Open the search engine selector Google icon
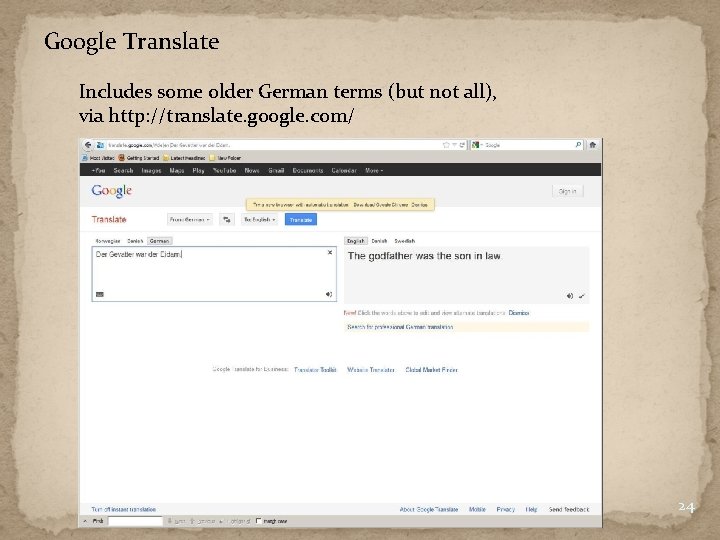This screenshot has height=540, width=720. (476, 145)
